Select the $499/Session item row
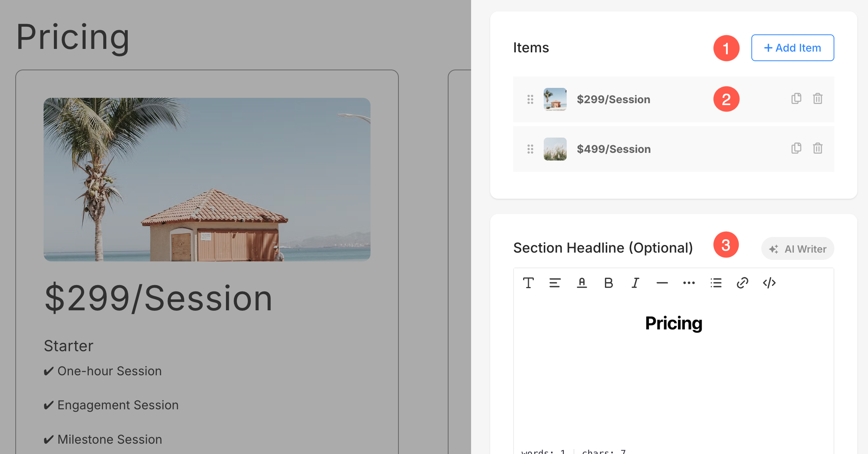 pos(673,149)
